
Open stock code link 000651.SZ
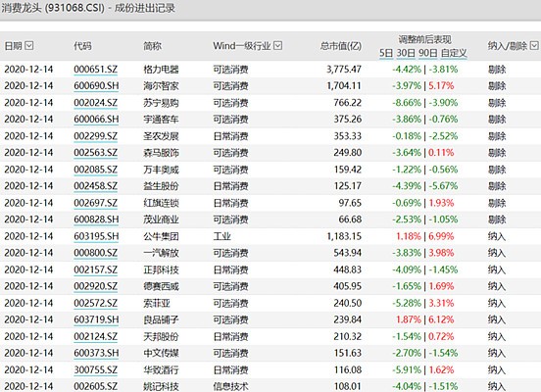click(x=96, y=70)
